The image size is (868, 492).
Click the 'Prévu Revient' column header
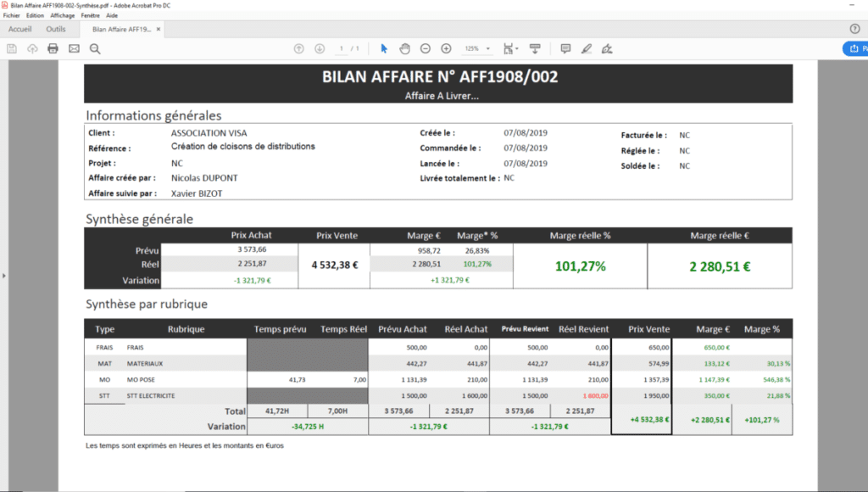point(525,329)
